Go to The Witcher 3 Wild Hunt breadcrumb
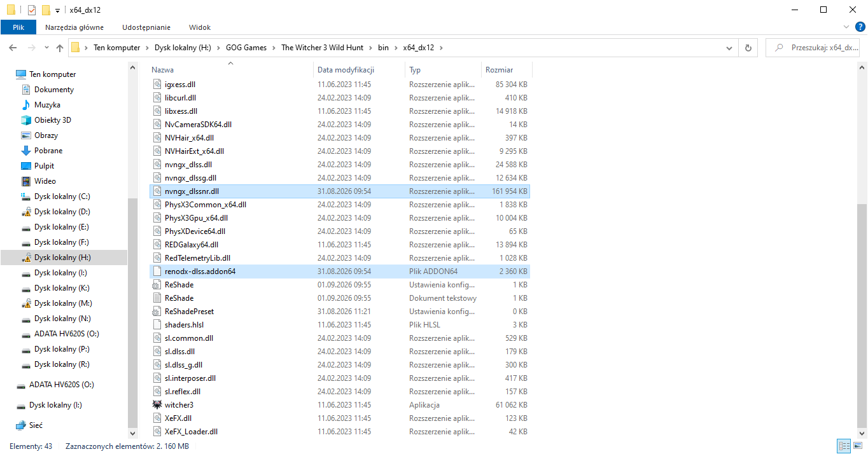This screenshot has width=868, height=454. [323, 48]
